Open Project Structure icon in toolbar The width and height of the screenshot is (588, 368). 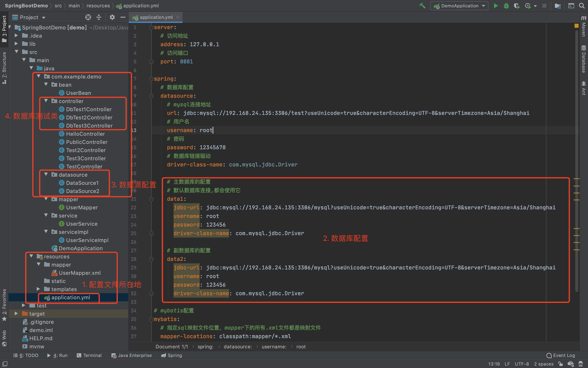point(558,6)
